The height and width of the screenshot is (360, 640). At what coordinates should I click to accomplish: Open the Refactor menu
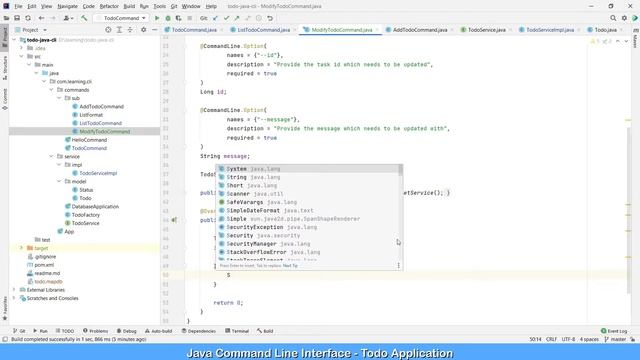click(x=109, y=6)
